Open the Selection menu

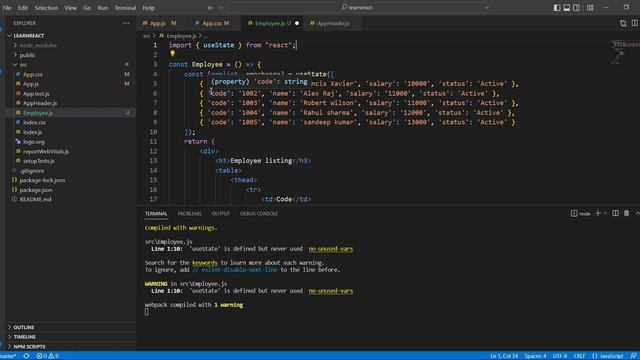pos(46,8)
